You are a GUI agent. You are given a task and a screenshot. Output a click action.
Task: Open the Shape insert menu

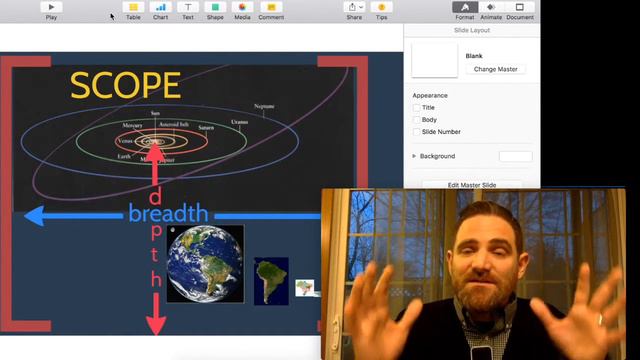coord(215,7)
